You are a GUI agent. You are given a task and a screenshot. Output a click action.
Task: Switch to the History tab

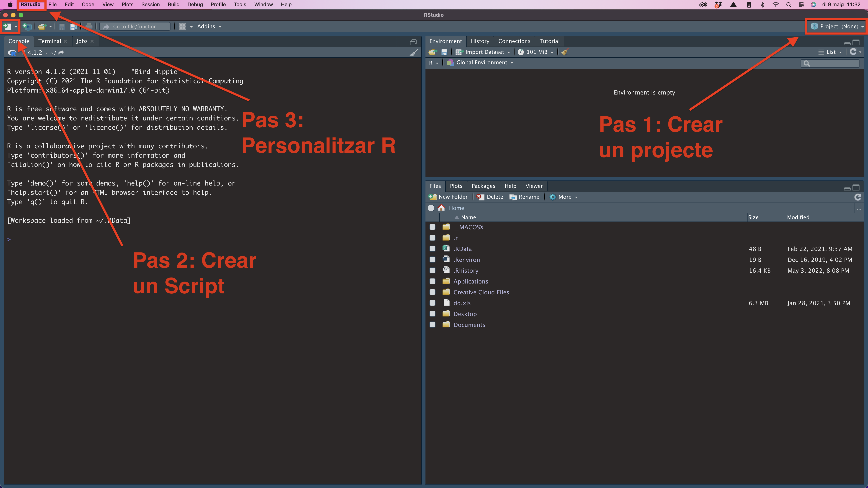coord(480,41)
